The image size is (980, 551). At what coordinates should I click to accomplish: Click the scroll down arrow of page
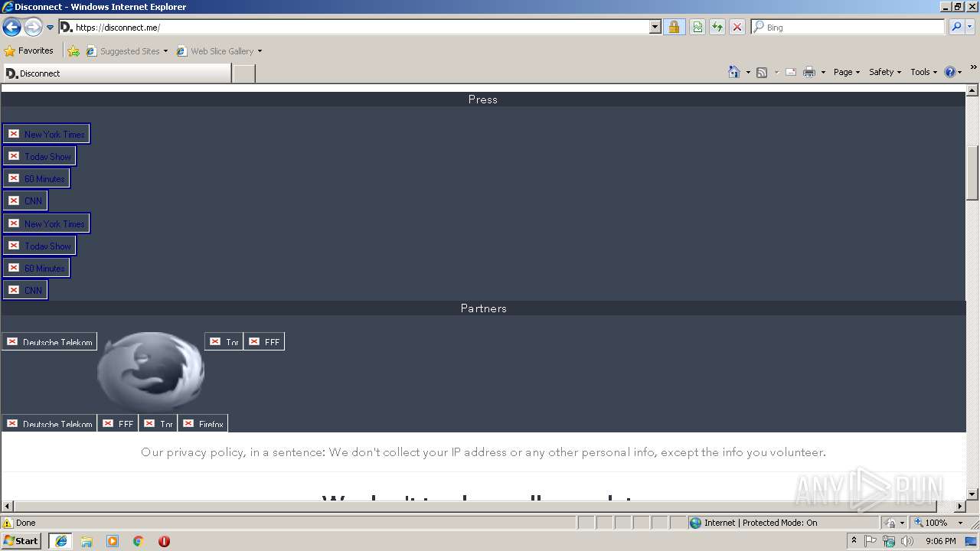tap(973, 494)
